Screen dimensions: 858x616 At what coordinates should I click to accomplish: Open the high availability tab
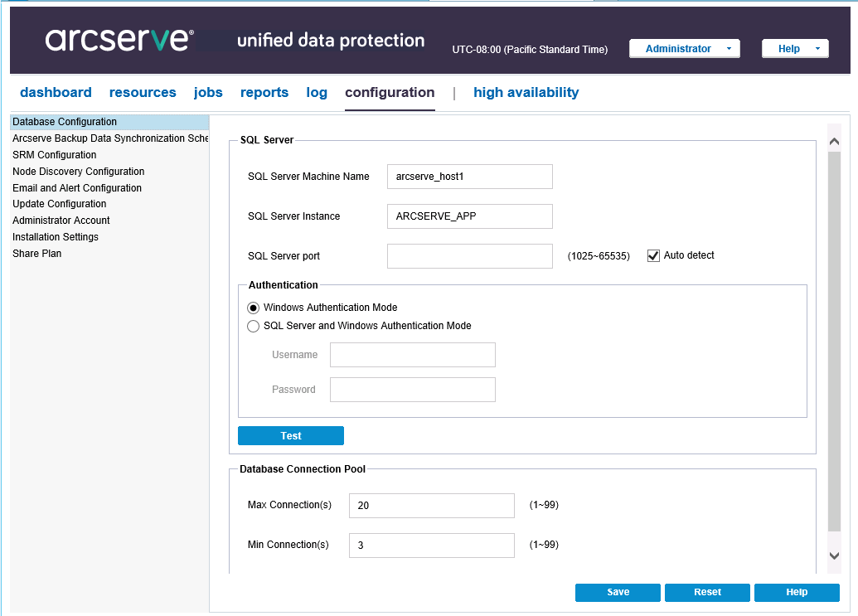click(x=526, y=93)
